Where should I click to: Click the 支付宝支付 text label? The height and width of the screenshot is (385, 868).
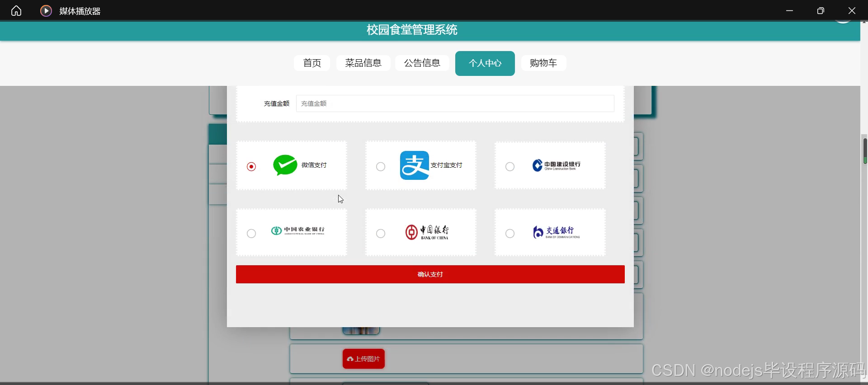tap(446, 165)
